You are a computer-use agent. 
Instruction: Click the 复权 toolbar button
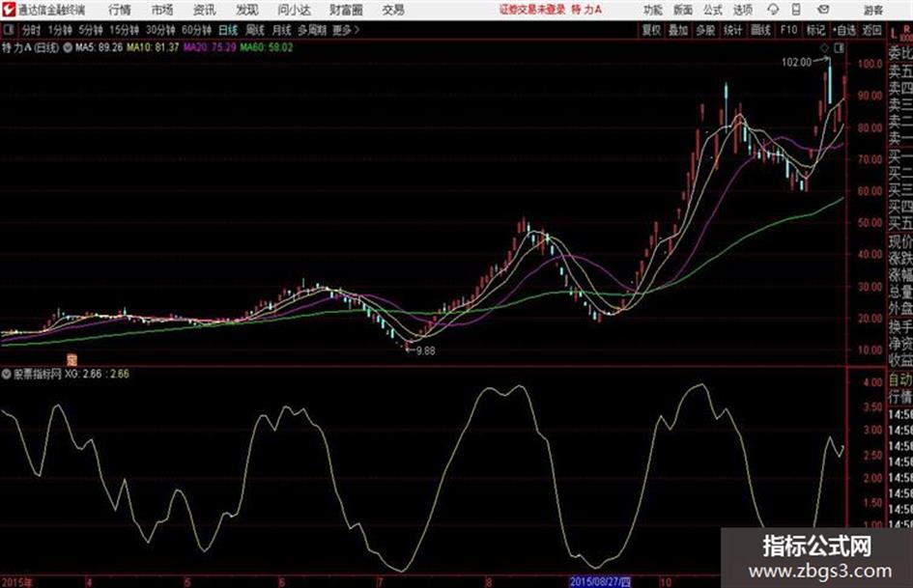tap(651, 30)
